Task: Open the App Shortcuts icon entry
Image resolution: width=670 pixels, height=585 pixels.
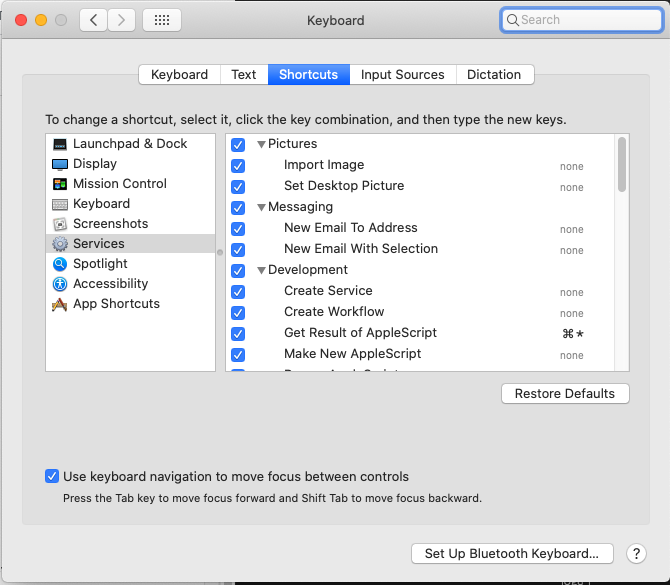Action: 60,304
